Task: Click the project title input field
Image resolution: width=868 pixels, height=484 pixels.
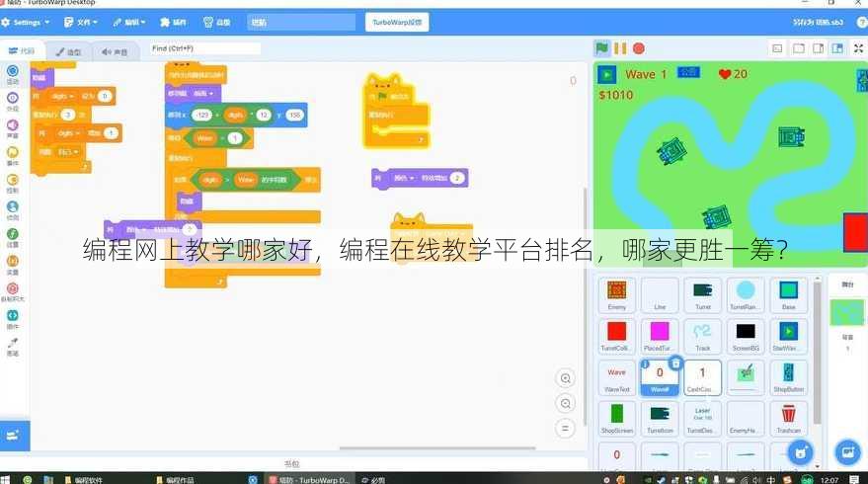Action: coord(301,22)
